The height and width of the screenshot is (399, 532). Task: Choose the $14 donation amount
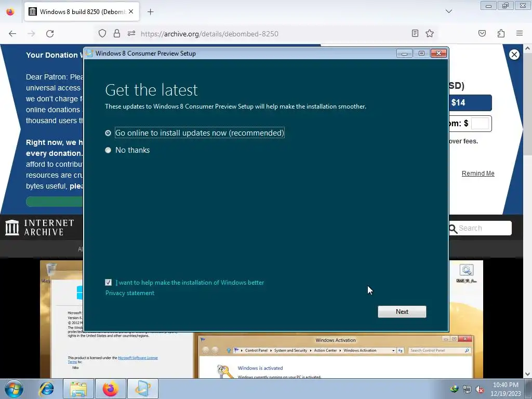[470, 103]
